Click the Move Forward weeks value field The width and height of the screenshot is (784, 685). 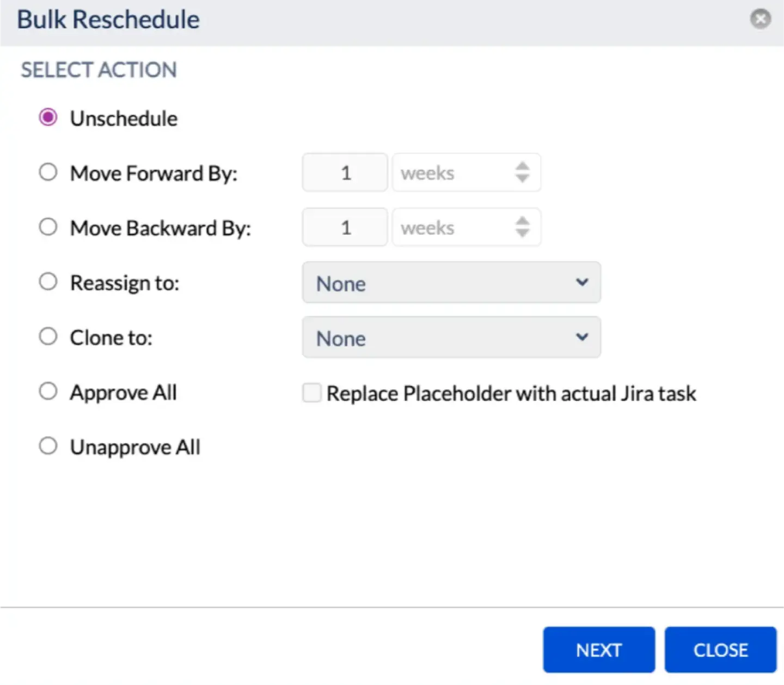(x=344, y=173)
